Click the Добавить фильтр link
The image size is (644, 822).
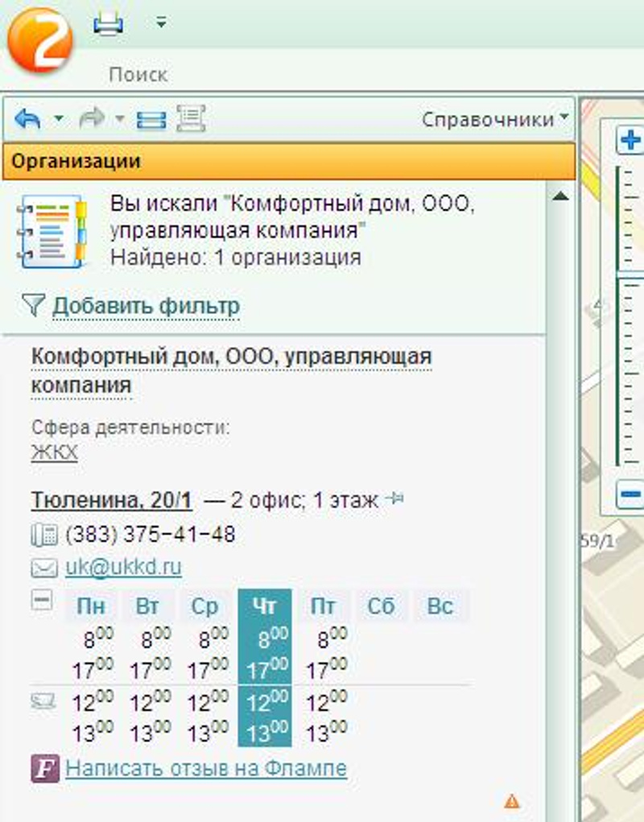click(x=146, y=306)
